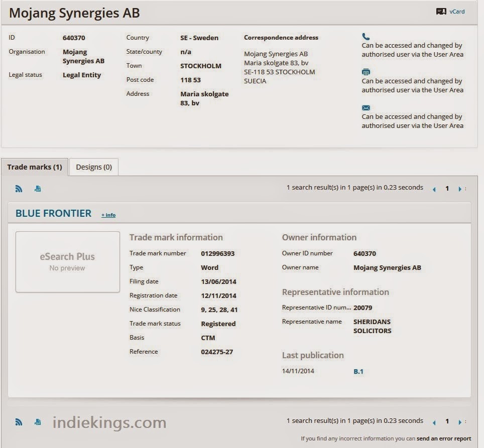
Task: Select the last publication date 14/11/2014
Action: (x=298, y=371)
